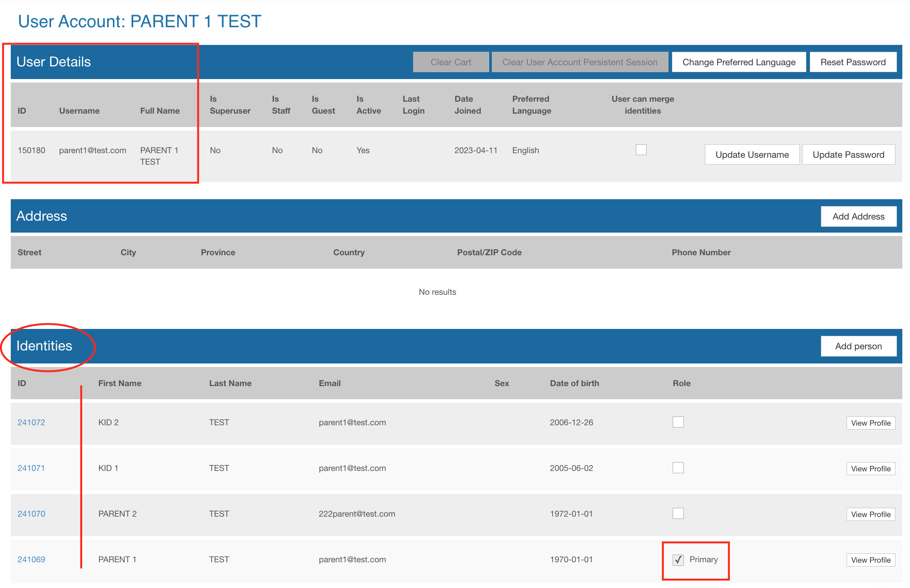Image resolution: width=910 pixels, height=588 pixels.
Task: Click the Reset Password button
Action: [853, 62]
